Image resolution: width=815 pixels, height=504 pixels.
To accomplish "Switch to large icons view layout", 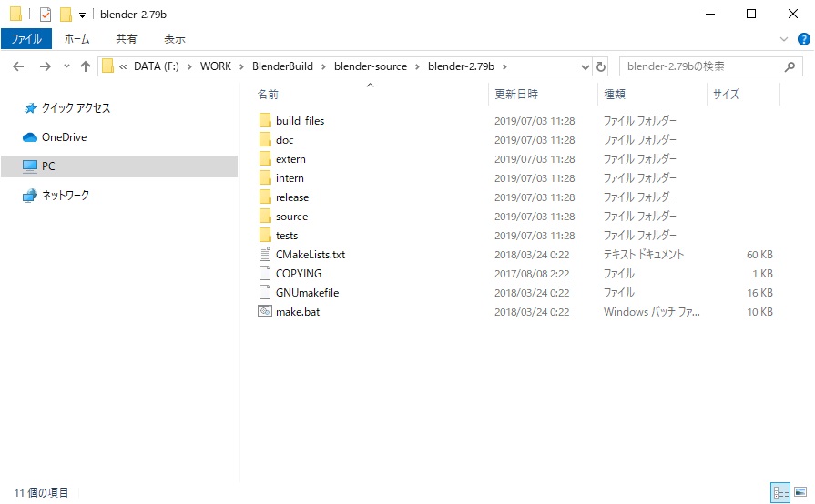I will [x=800, y=492].
